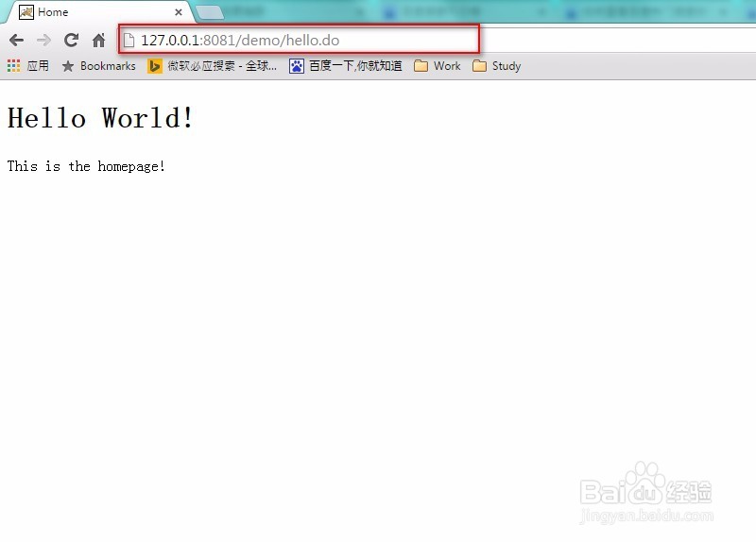Open the Bing search bookmark icon
The image size is (756, 542).
point(154,66)
